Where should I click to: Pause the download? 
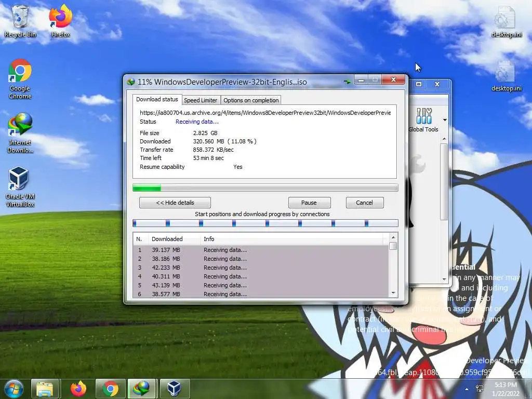tap(309, 203)
